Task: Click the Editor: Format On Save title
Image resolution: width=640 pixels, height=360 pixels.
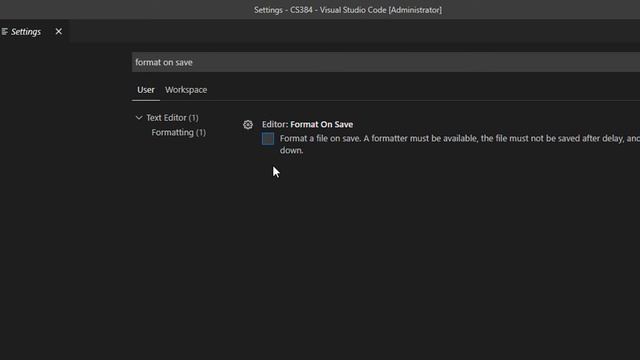Action: [x=307, y=124]
